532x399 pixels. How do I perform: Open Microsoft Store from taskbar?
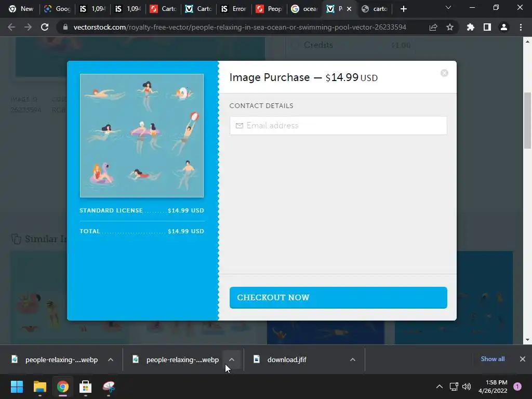[86, 387]
